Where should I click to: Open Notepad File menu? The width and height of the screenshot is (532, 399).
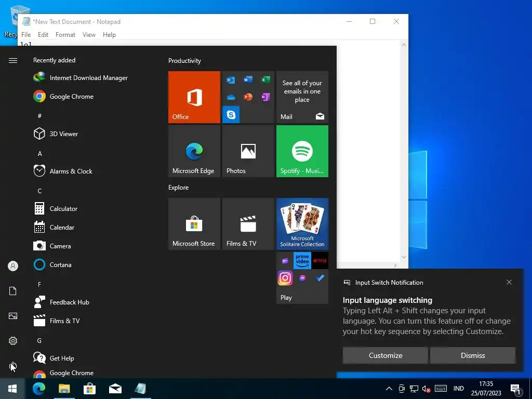26,35
